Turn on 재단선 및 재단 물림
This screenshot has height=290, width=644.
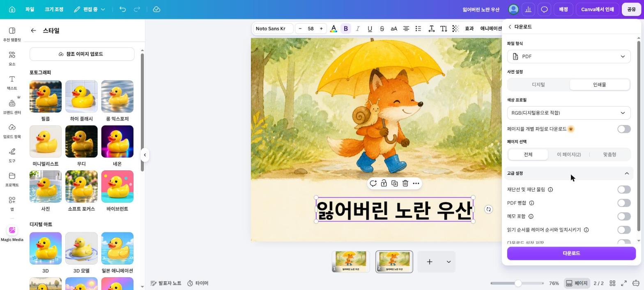(624, 190)
